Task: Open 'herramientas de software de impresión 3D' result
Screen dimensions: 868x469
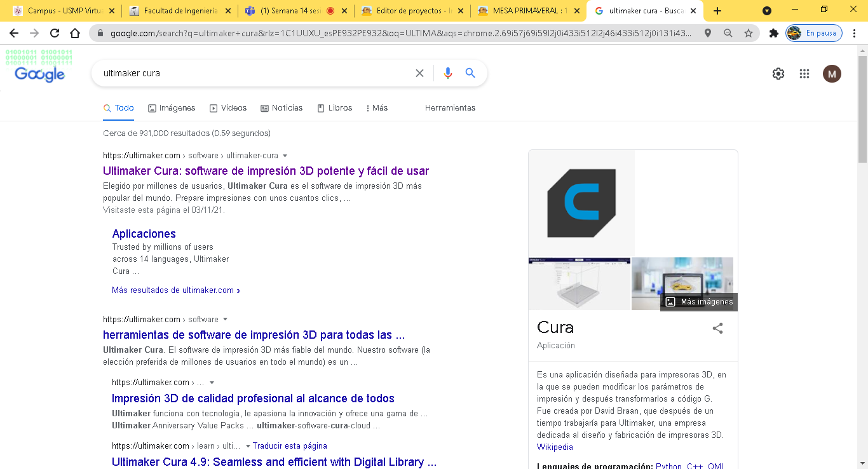Action: pyautogui.click(x=254, y=335)
